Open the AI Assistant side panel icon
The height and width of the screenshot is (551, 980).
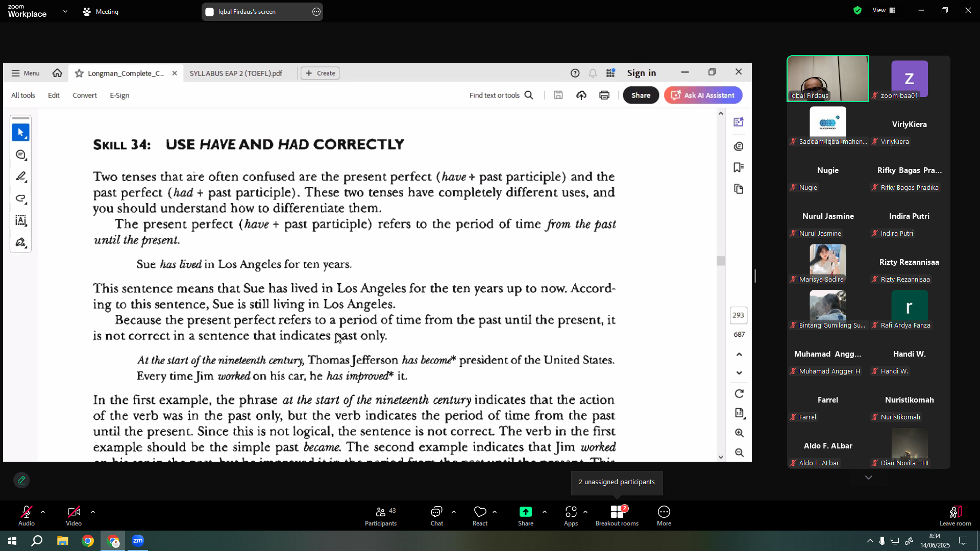pos(739,122)
